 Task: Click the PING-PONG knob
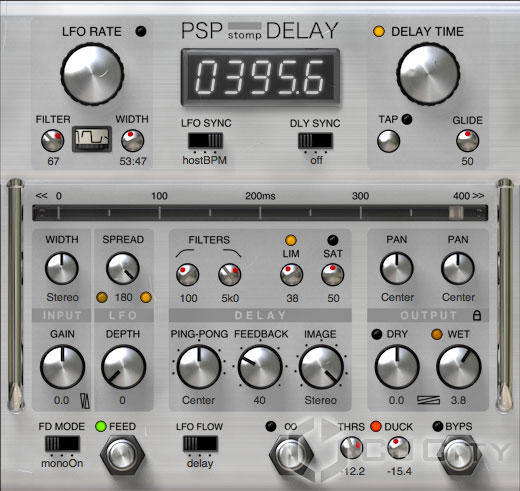[199, 367]
